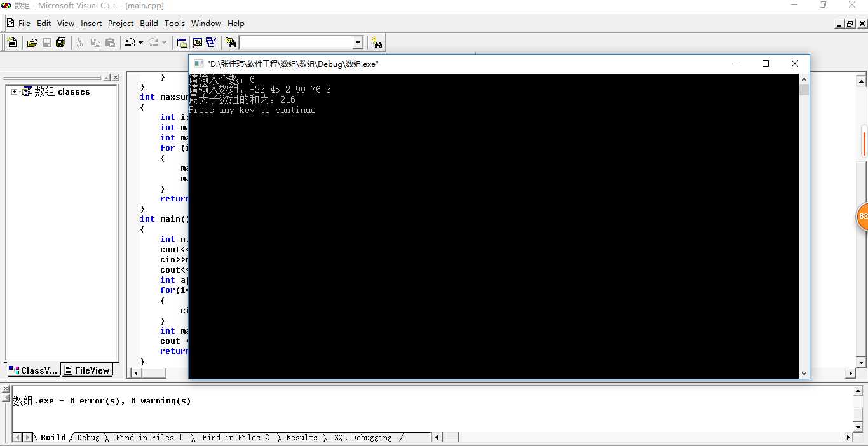Open the Project menu
The height and width of the screenshot is (446, 868).
(120, 23)
